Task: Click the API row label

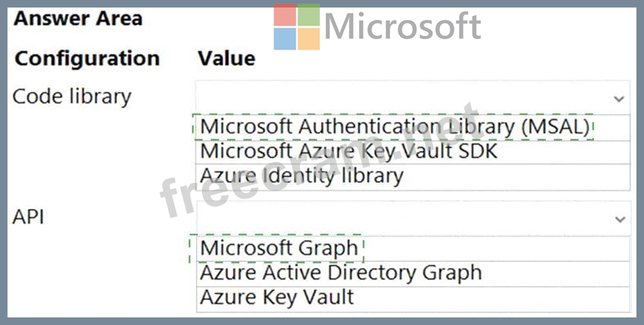Action: (x=29, y=218)
